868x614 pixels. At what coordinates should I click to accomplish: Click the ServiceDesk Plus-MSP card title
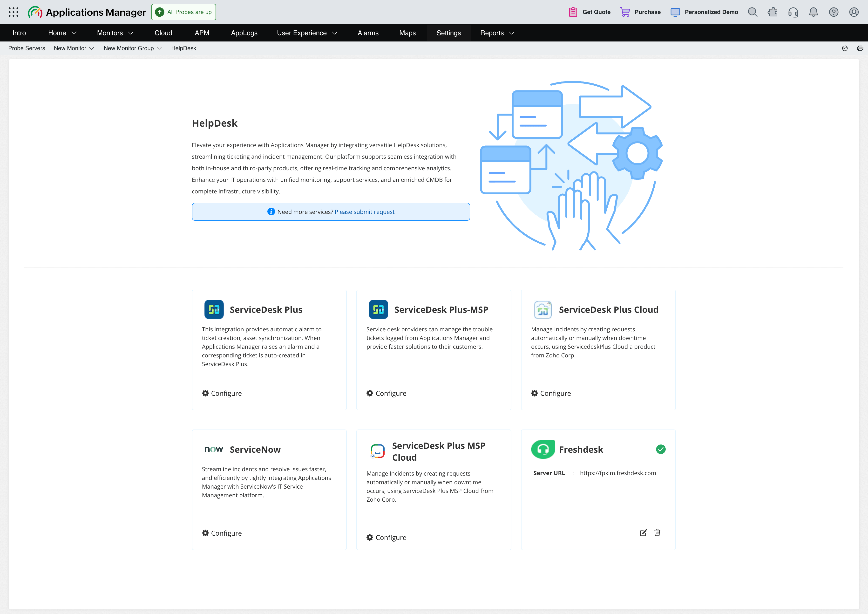(x=441, y=310)
